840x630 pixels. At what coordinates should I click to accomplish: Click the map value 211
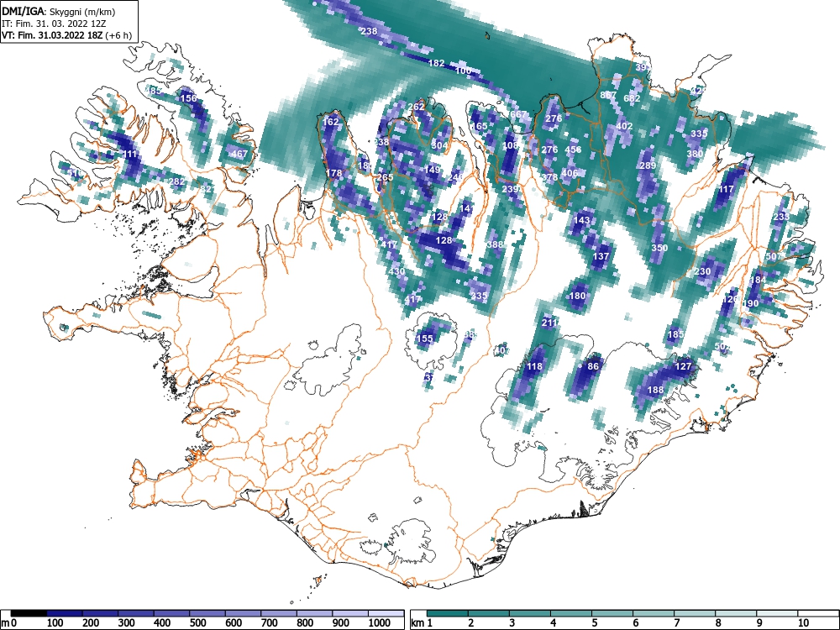click(549, 323)
